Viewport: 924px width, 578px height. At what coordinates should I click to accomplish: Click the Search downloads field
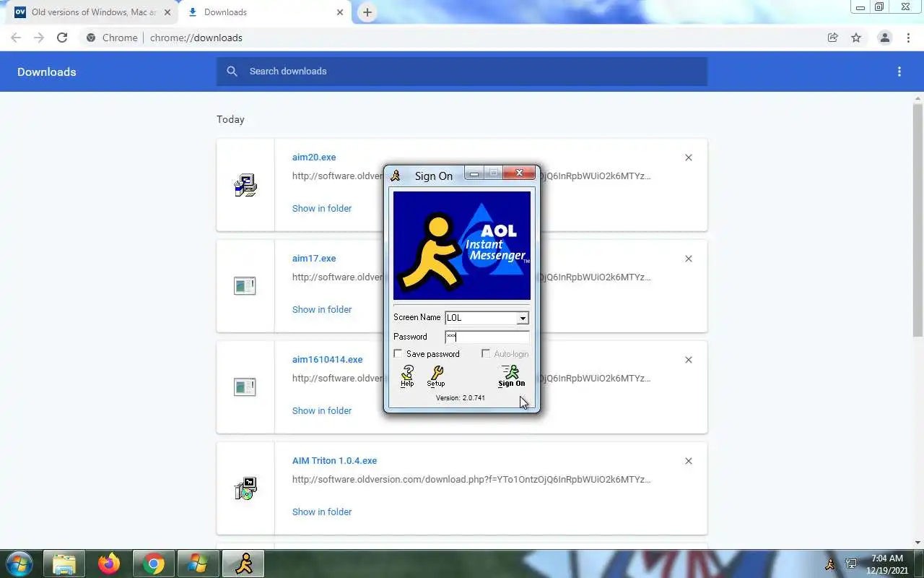[462, 71]
